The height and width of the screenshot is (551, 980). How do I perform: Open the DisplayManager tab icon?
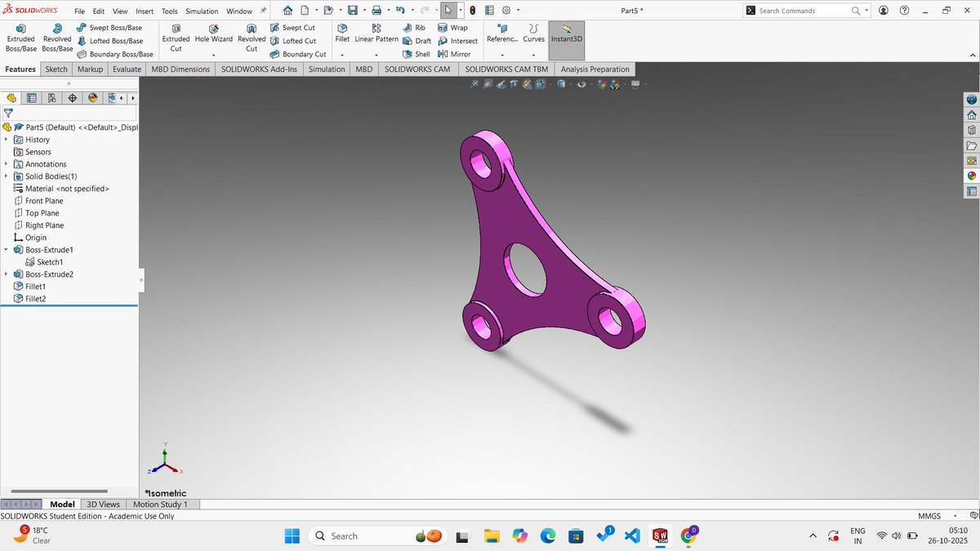(93, 98)
